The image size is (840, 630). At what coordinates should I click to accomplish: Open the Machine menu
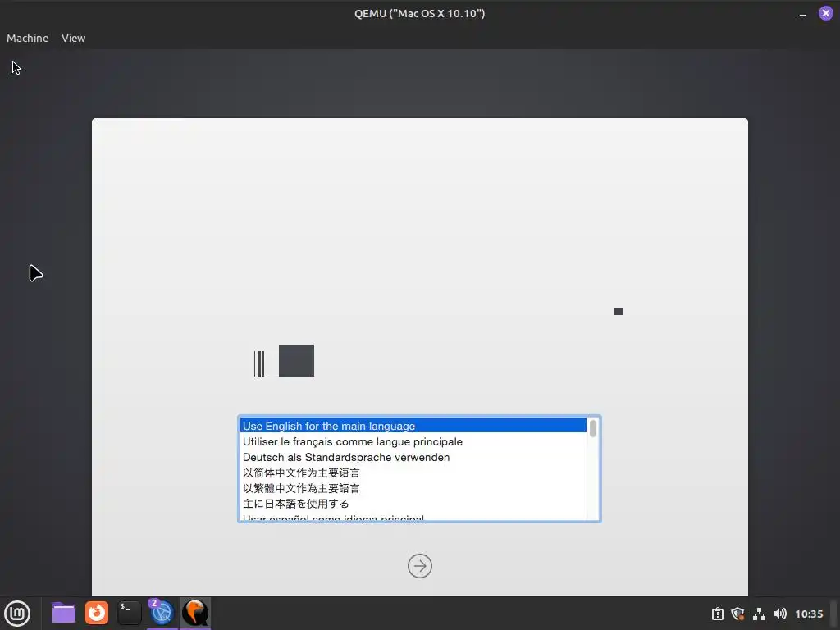pos(27,38)
